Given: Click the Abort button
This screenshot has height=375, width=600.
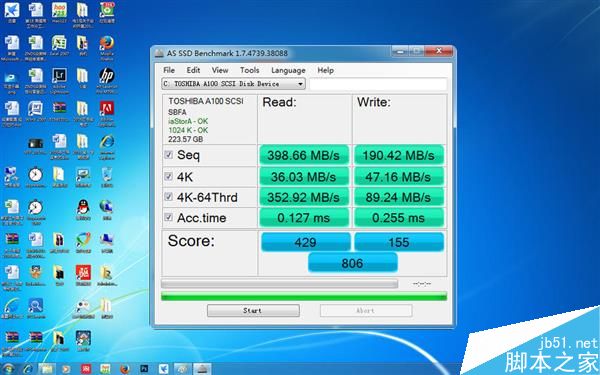Looking at the screenshot, I should coord(366,310).
